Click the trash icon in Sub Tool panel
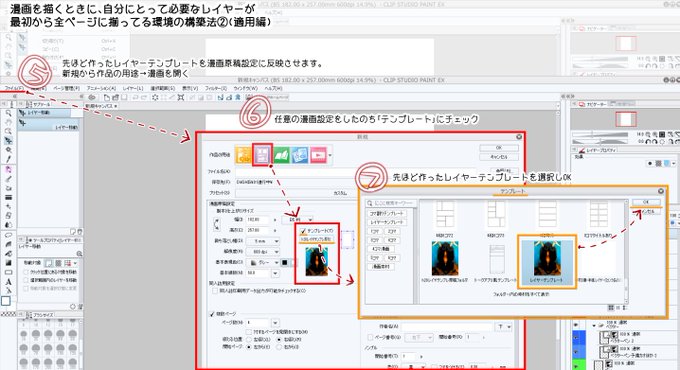Image resolution: width=680 pixels, height=370 pixels. tap(79, 232)
